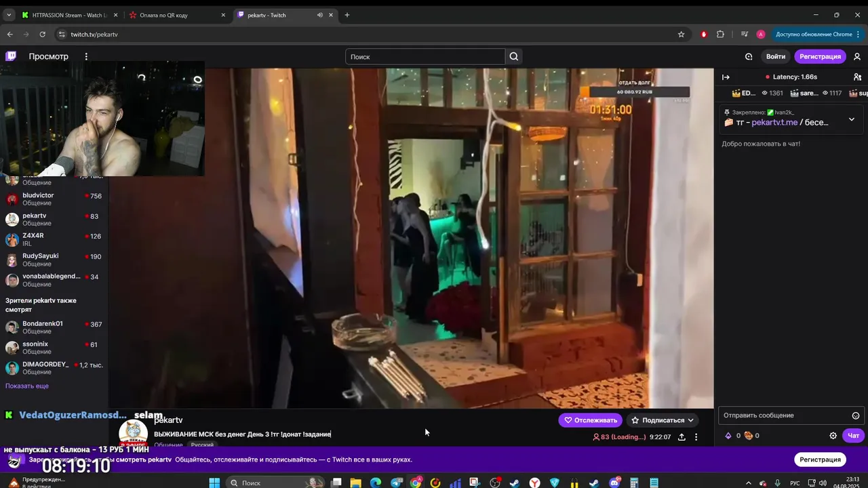Viewport: 868px width, 488px height.
Task: Open a new browser tab
Action: (347, 15)
